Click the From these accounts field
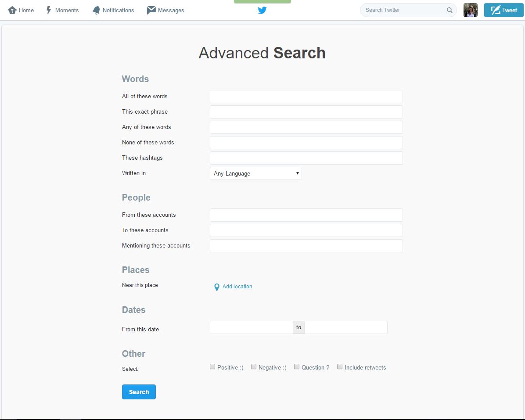This screenshot has height=420, width=525. pos(306,215)
